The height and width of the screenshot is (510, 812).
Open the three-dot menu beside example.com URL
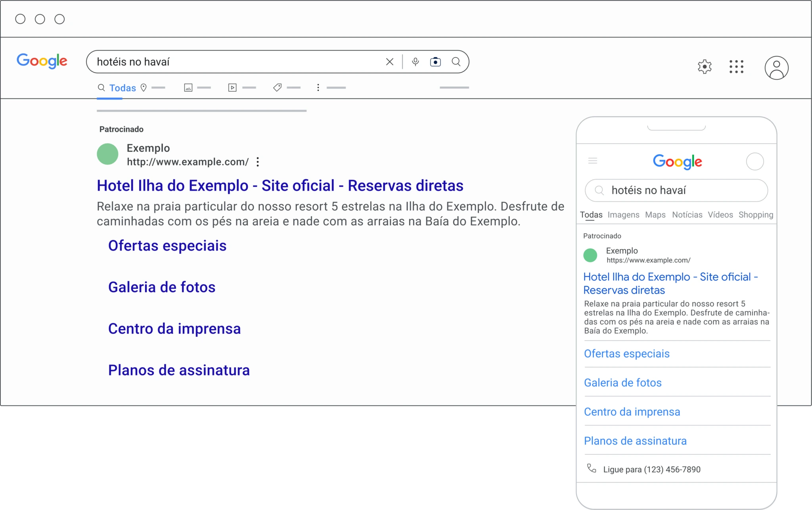click(257, 162)
